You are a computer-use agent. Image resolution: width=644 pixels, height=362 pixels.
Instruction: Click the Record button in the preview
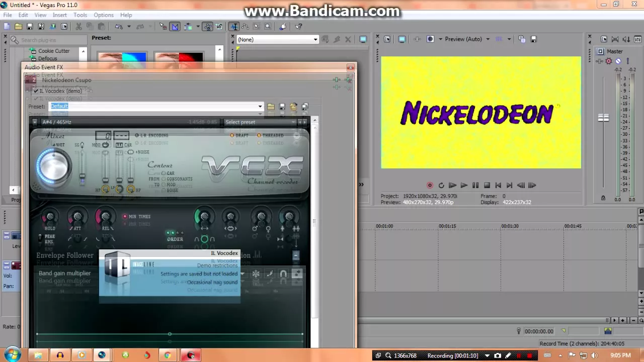430,186
